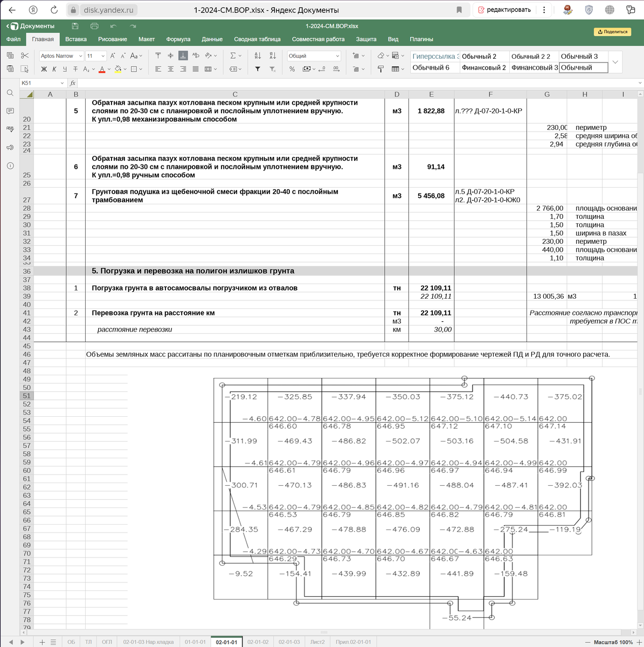Toggle underline formatting Ч
The height and width of the screenshot is (647, 644).
[x=65, y=69]
